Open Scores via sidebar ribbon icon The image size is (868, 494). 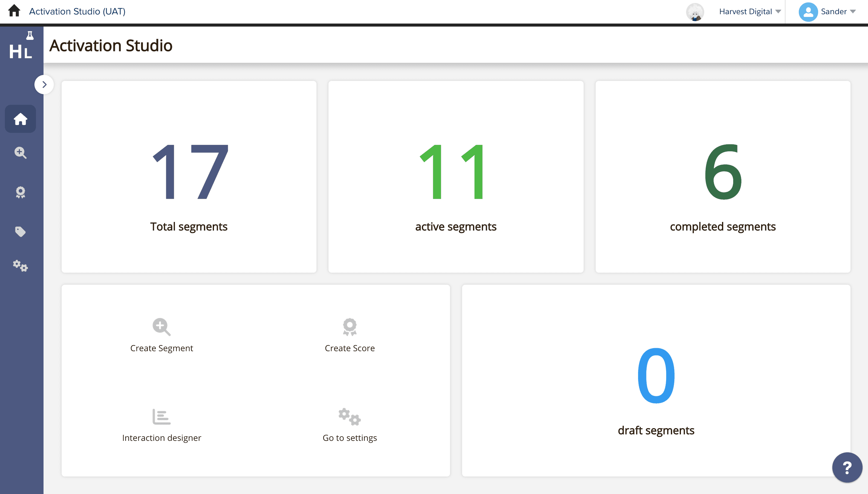pyautogui.click(x=20, y=192)
